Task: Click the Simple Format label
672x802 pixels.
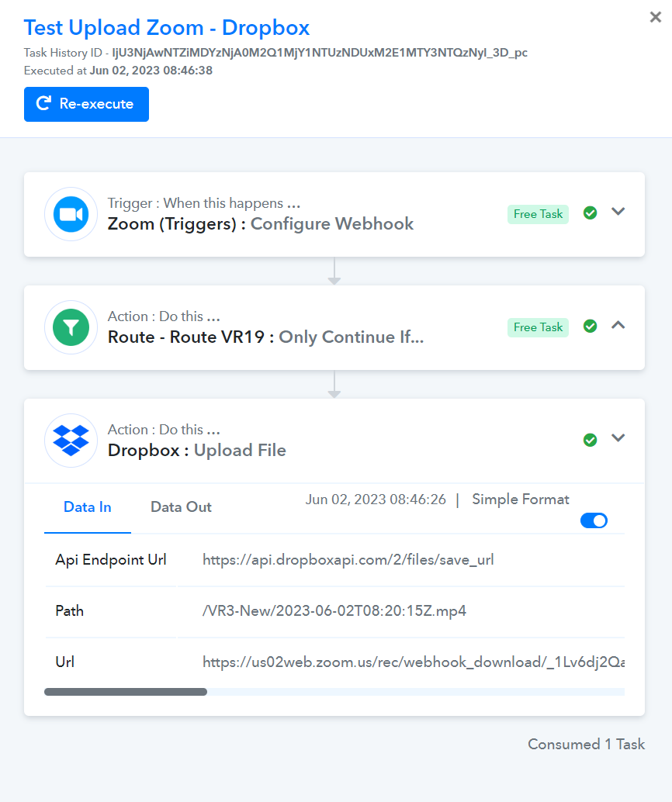Action: [x=521, y=500]
